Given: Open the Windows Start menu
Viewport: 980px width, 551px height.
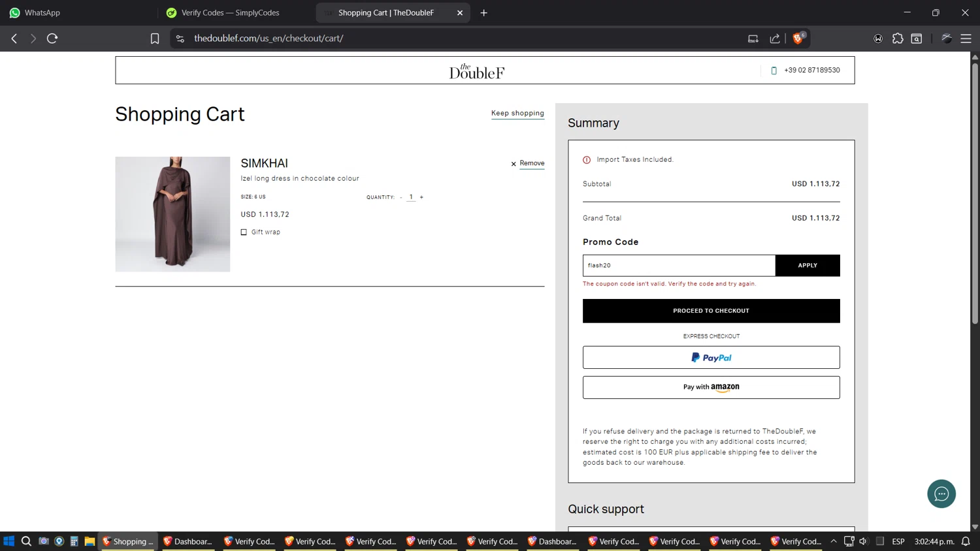Looking at the screenshot, I should 8,541.
